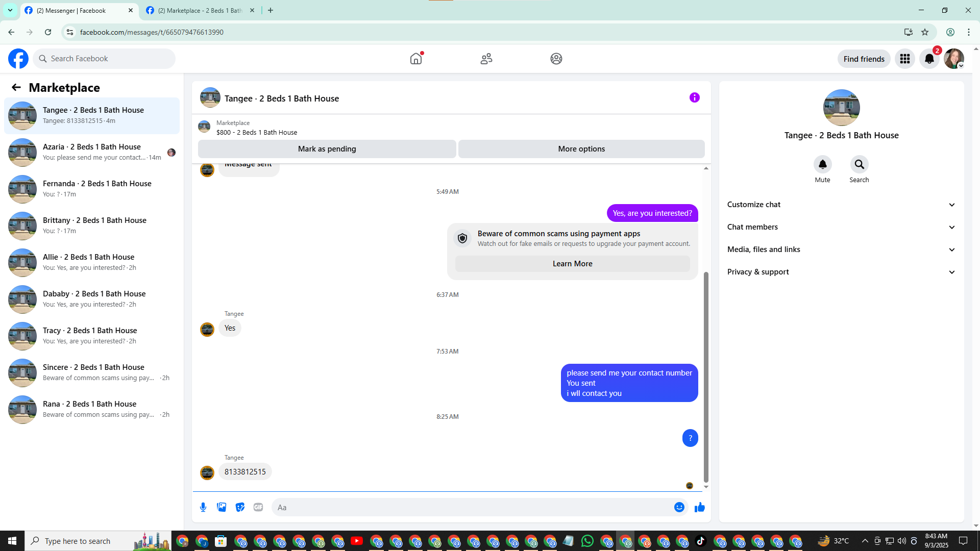Click the browser address bar URL

152,32
